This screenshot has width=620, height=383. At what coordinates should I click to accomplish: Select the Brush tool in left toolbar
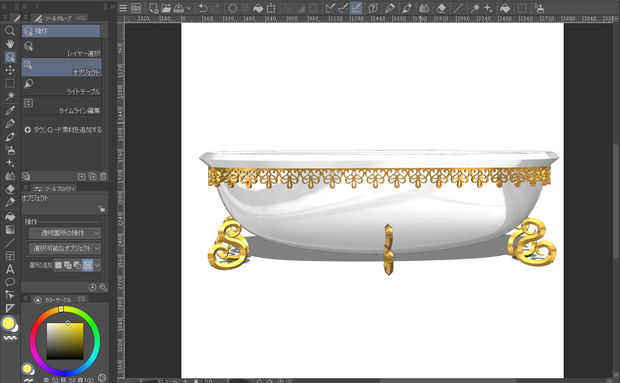[x=10, y=137]
